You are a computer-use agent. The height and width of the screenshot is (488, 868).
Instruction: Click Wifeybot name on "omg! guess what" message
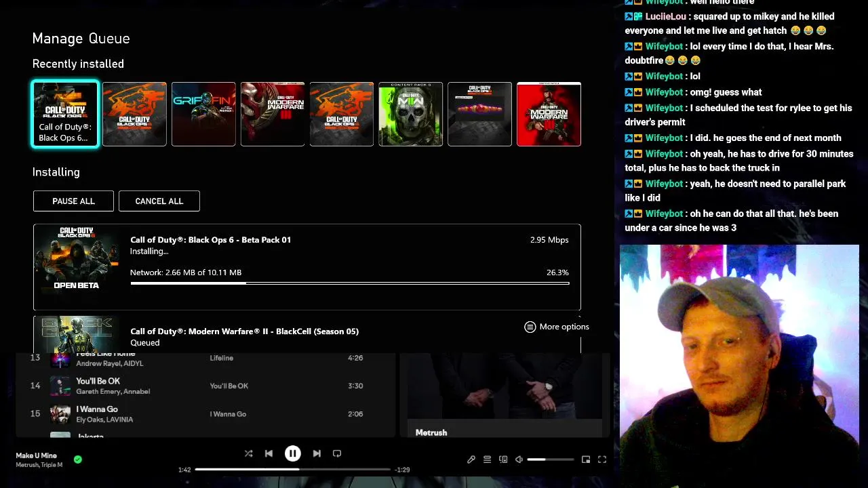tap(664, 92)
